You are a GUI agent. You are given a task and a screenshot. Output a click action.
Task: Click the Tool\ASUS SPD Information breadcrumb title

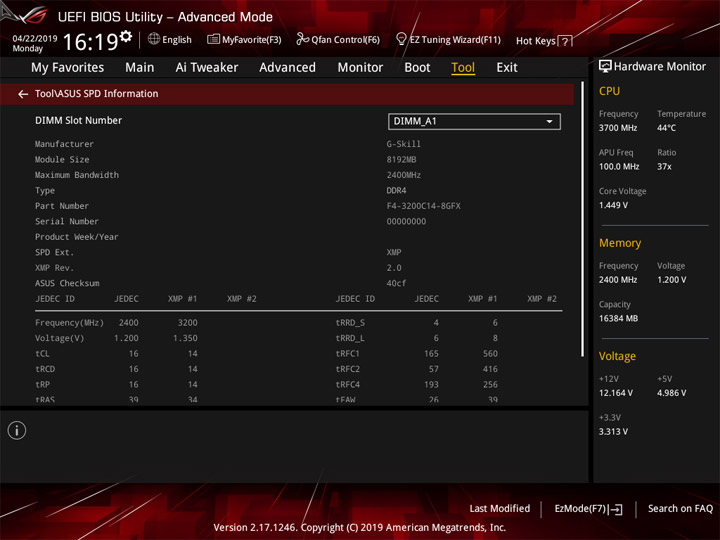pos(96,94)
